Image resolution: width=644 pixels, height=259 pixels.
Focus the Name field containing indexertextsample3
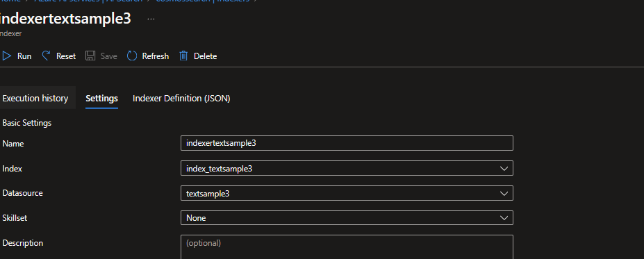(347, 143)
